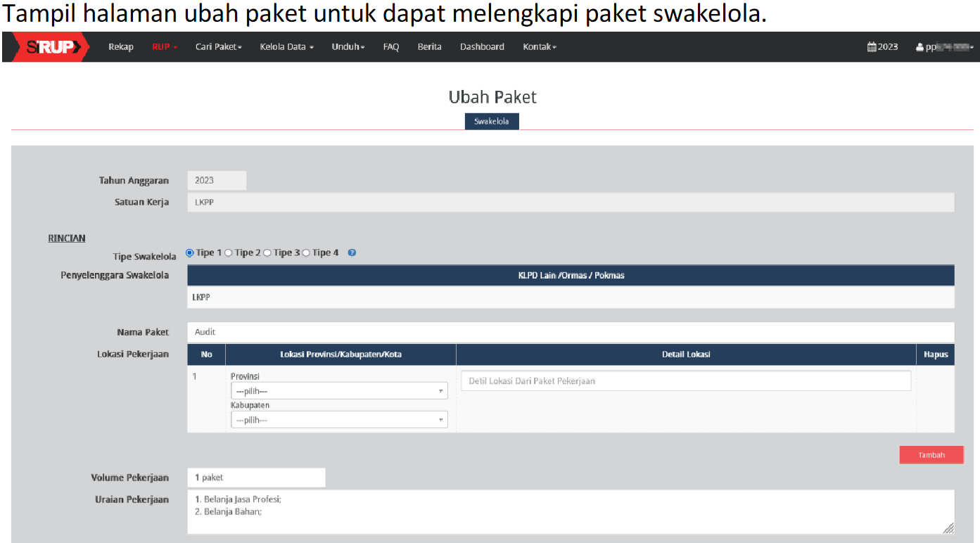Open the FAQ link
This screenshot has width=980, height=543.
tap(391, 47)
